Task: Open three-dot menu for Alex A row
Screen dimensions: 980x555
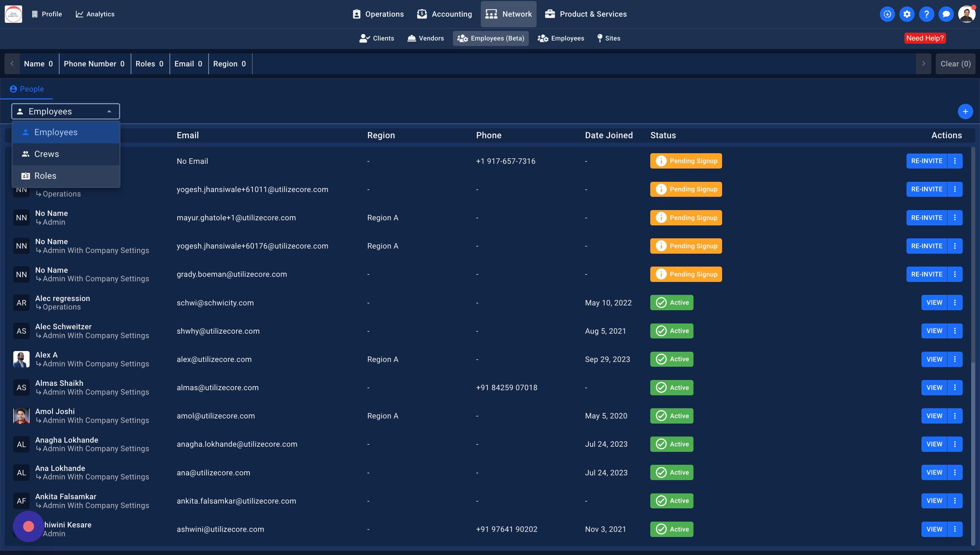Action: (954, 359)
